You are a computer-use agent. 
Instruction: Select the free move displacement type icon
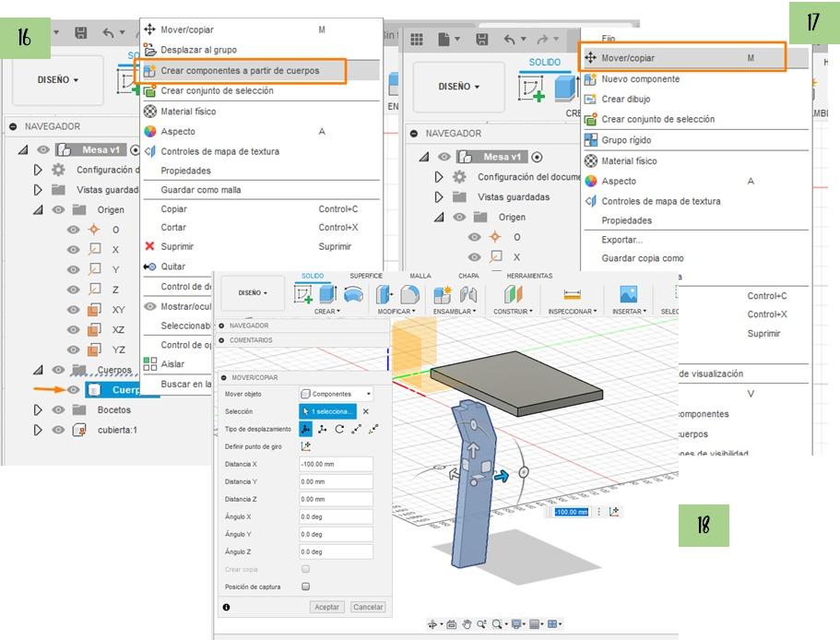point(305,429)
